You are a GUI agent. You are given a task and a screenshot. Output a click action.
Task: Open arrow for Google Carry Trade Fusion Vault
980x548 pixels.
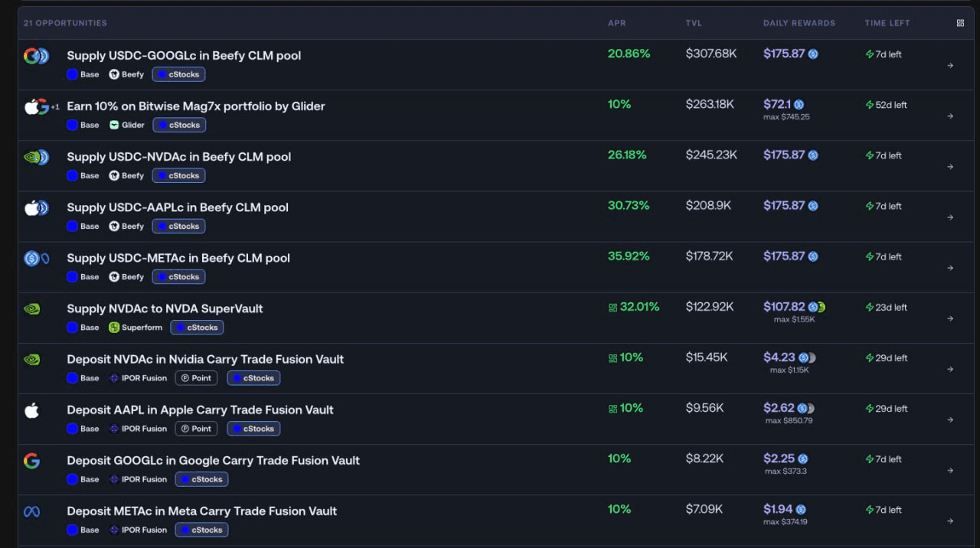950,471
